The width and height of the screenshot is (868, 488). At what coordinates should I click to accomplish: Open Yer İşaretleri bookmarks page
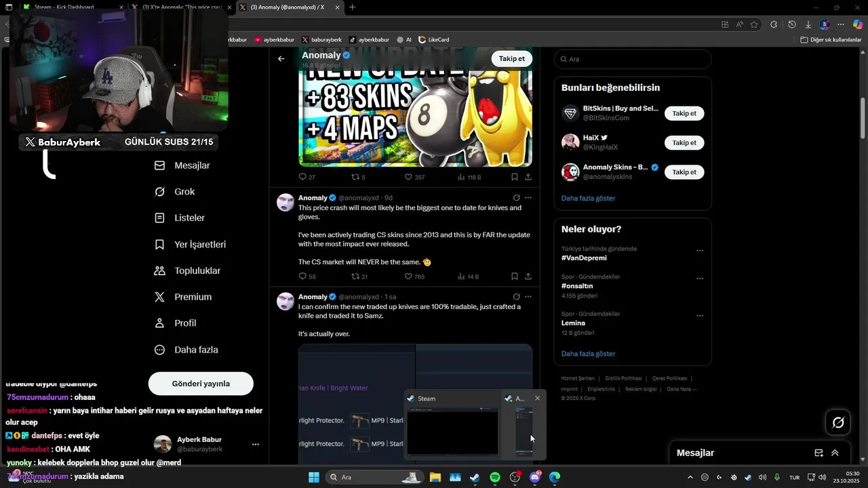point(190,245)
